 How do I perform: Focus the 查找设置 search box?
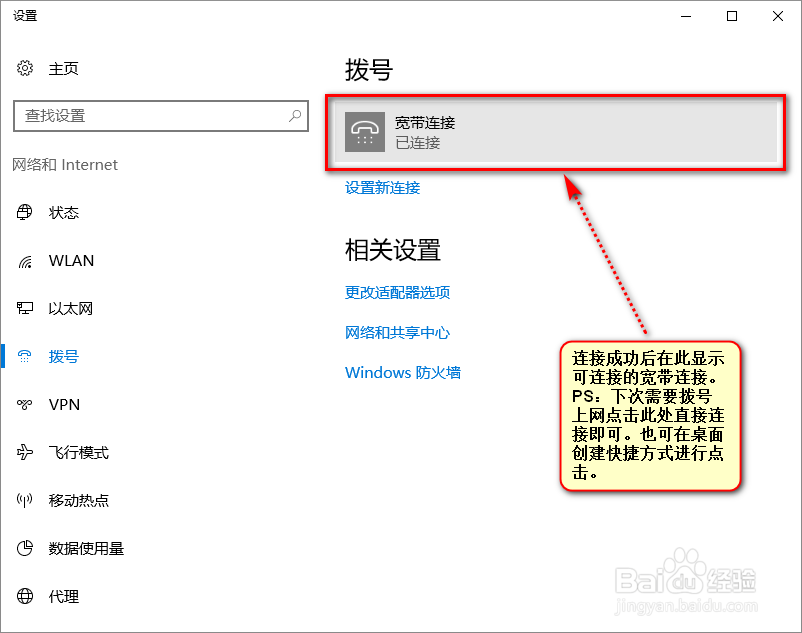coord(161,116)
